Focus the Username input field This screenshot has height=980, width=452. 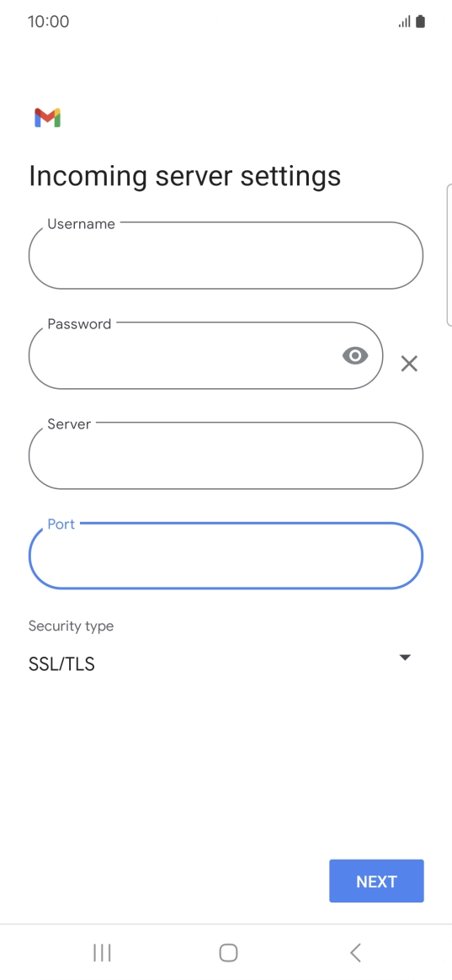(226, 255)
